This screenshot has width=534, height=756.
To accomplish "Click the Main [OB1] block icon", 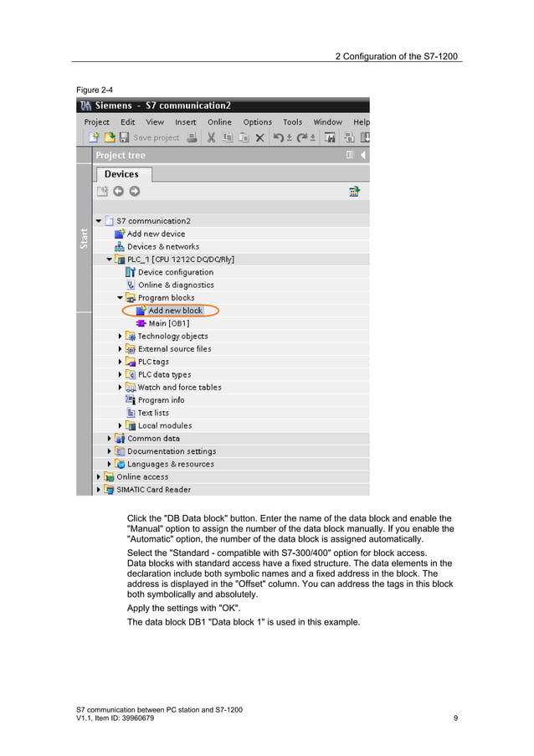I will coord(141,323).
